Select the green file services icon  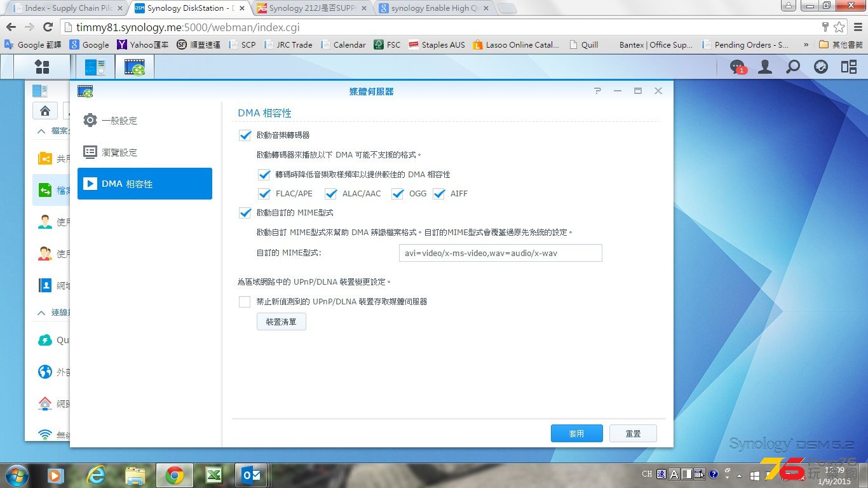tap(45, 190)
